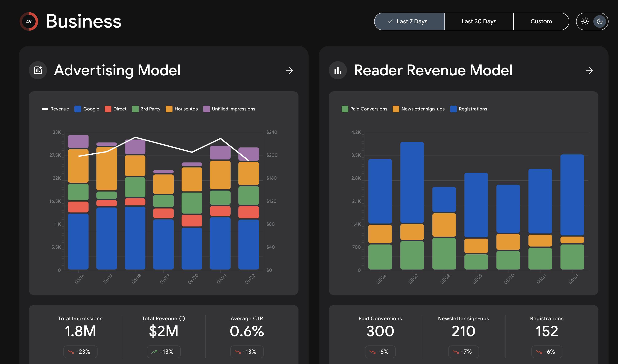Click the 05/29 Registrations blue segment
618x364 pixels.
[476, 205]
